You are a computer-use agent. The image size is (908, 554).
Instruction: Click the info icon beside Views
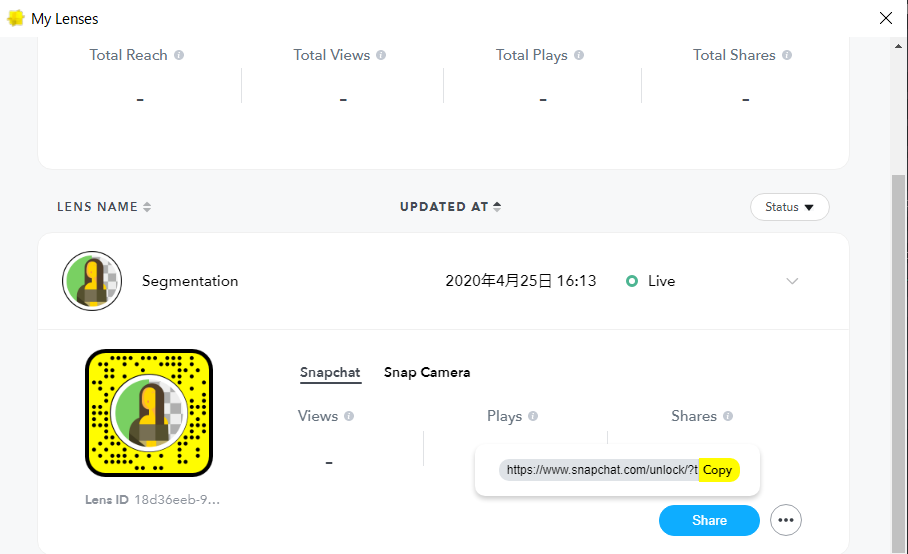click(349, 416)
